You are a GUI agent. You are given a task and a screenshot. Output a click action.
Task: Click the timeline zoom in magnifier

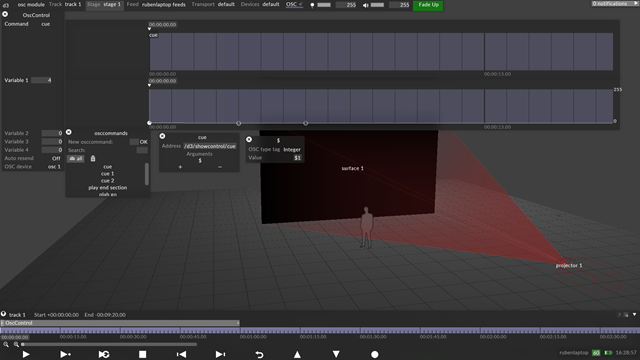[x=16, y=344]
